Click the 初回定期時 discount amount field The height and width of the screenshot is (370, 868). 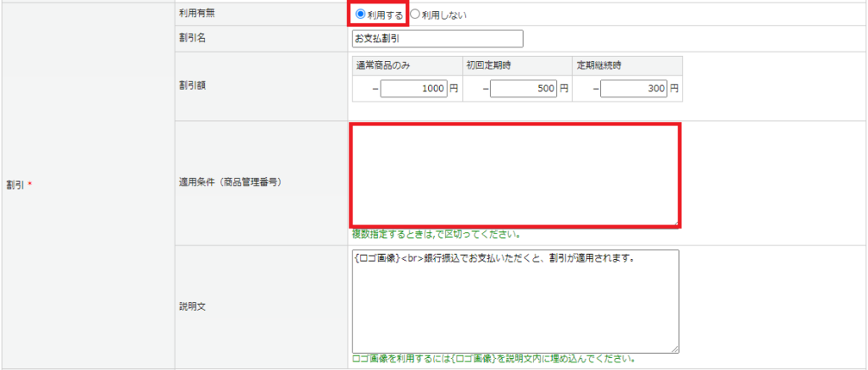pos(523,89)
